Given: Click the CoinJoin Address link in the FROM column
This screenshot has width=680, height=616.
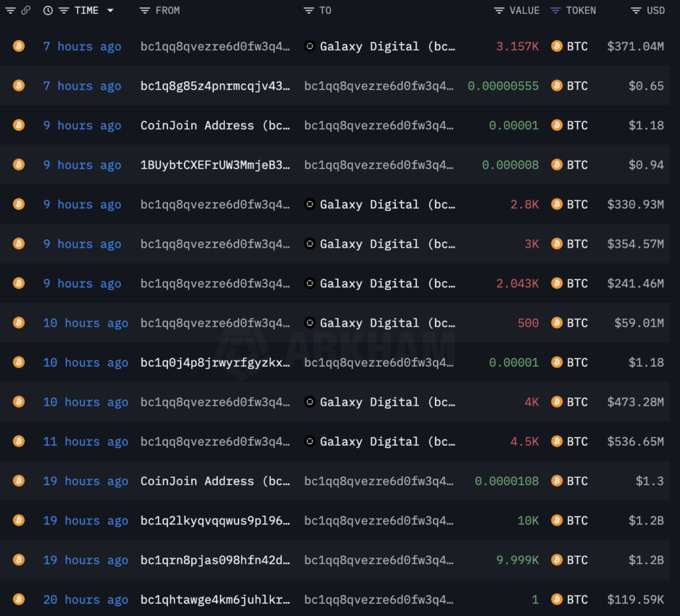Looking at the screenshot, I should [x=215, y=125].
